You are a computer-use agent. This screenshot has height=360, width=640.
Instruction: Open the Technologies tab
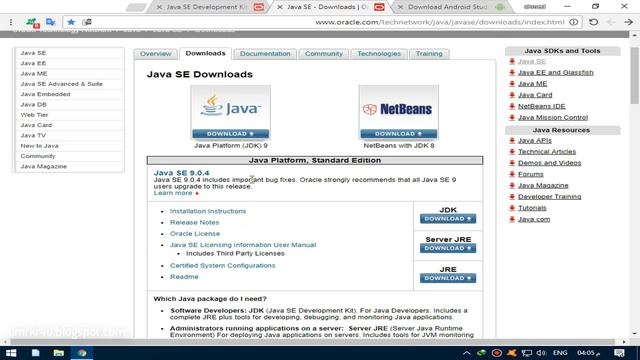(x=379, y=53)
